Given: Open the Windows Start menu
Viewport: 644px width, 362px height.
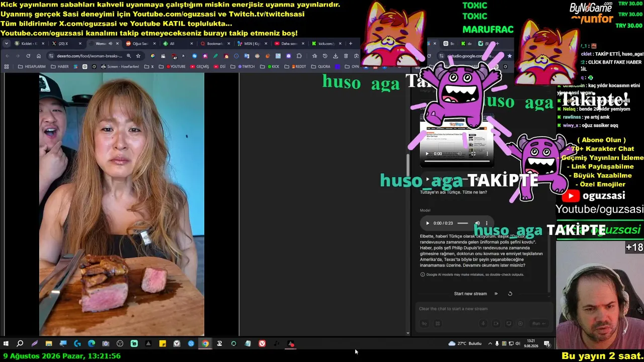Looking at the screenshot, I should (x=6, y=343).
